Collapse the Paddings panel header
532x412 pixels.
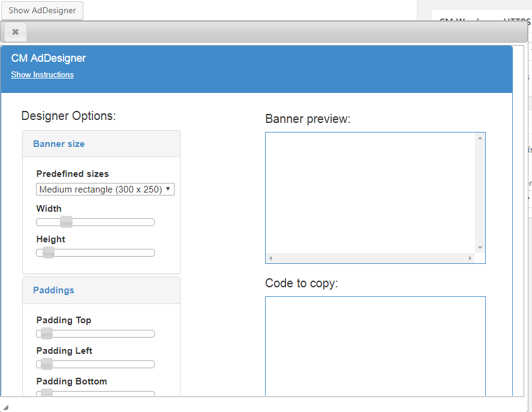tap(53, 290)
